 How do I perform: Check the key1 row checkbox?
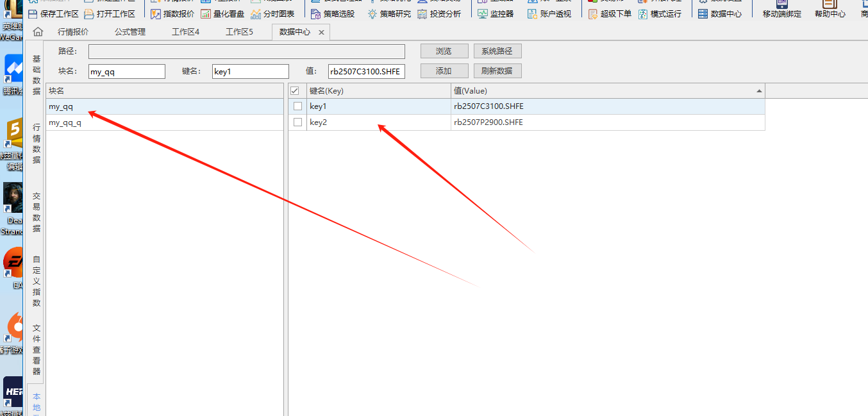tap(297, 106)
